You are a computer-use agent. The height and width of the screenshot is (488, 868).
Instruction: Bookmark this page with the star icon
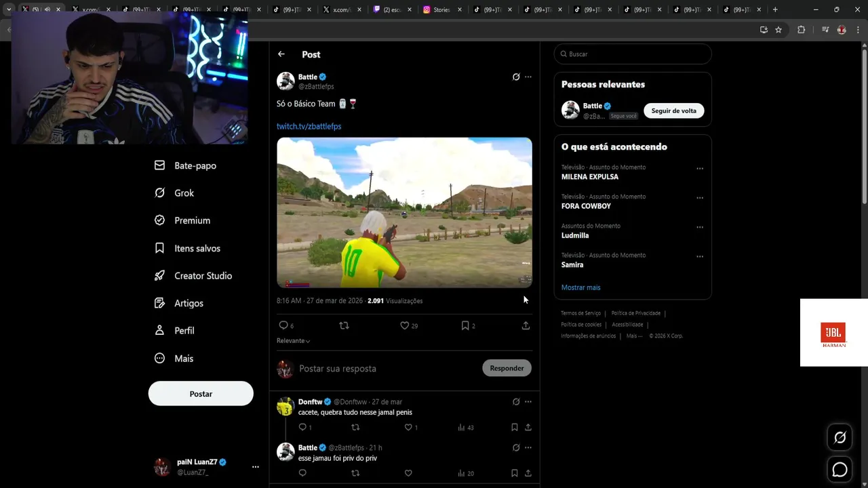pos(778,30)
